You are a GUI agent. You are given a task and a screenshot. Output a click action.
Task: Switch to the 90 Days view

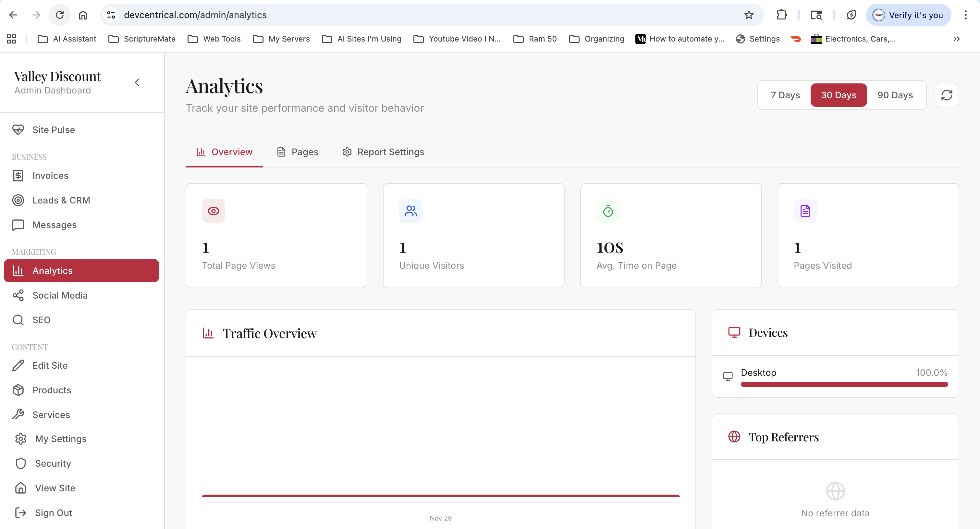895,95
